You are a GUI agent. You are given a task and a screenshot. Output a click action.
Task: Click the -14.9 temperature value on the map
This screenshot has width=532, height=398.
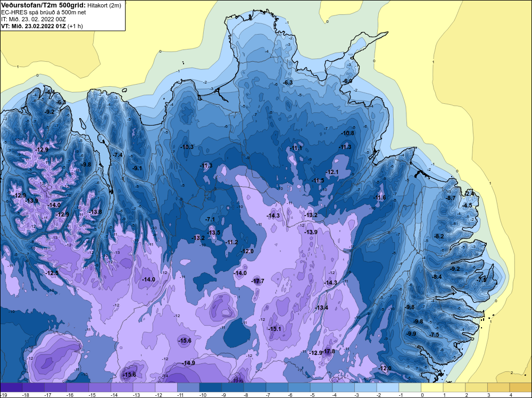point(189,363)
